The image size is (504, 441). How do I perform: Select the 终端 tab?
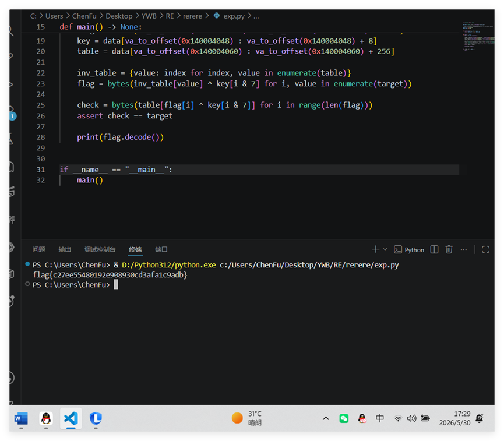pyautogui.click(x=135, y=249)
